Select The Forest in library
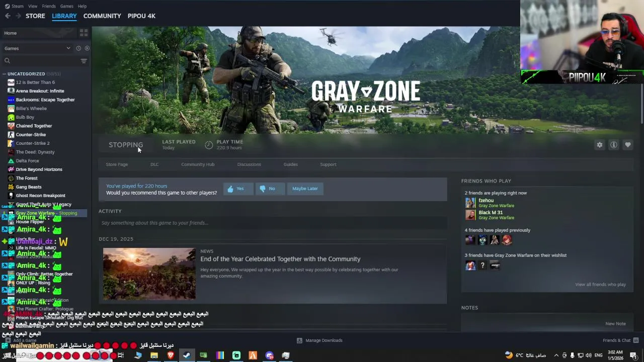The width and height of the screenshot is (644, 362). tap(27, 178)
